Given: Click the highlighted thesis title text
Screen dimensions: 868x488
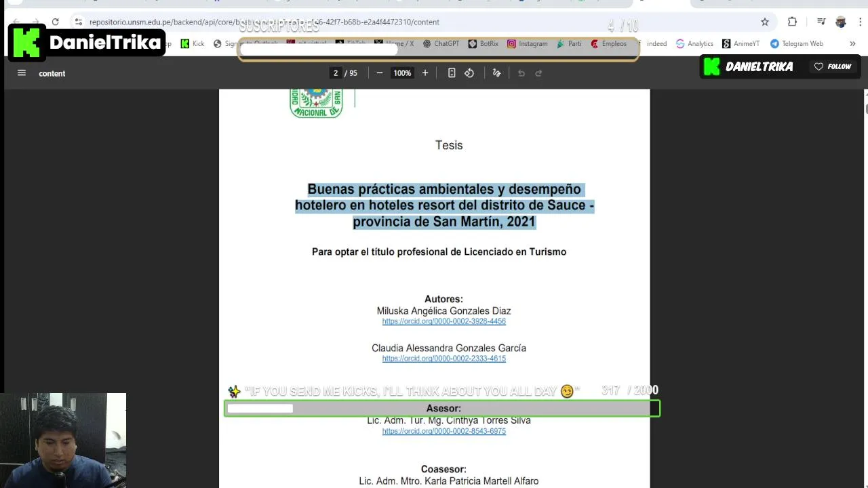Looking at the screenshot, I should 444,205.
